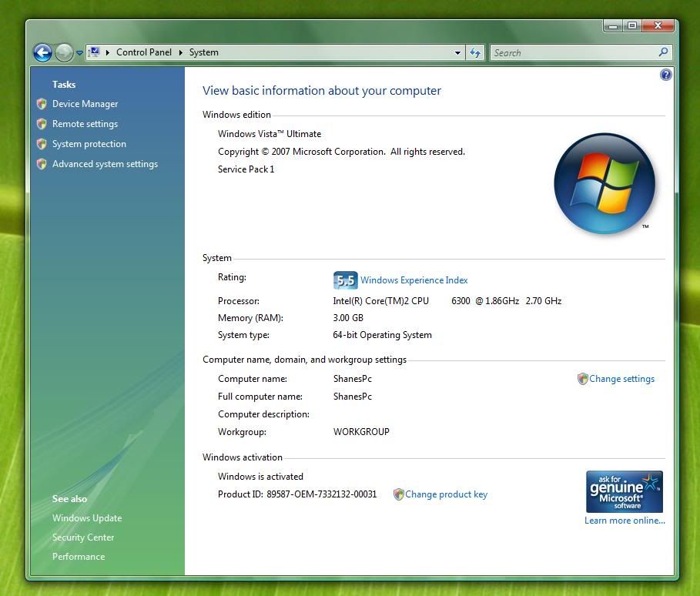Expand the arrow before Control Panel

108,52
